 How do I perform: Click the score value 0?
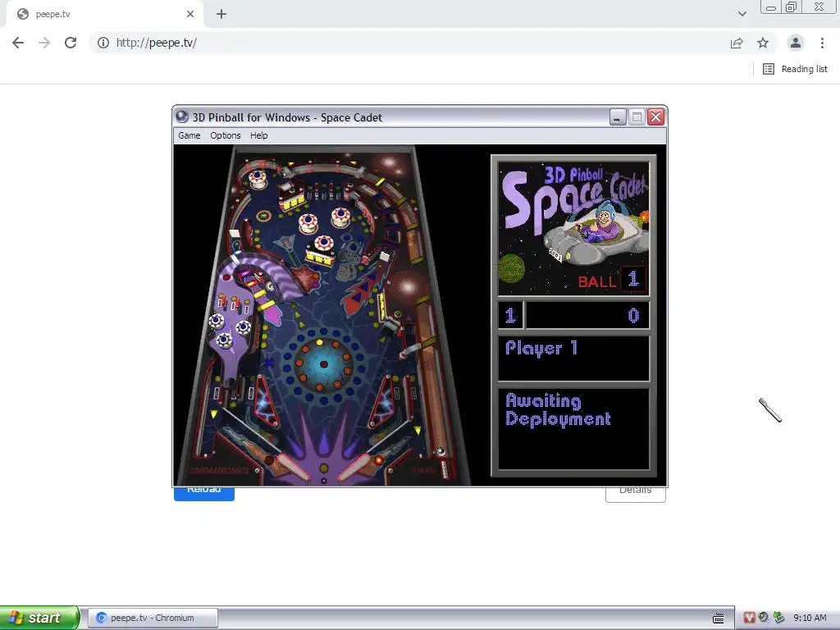tap(633, 316)
